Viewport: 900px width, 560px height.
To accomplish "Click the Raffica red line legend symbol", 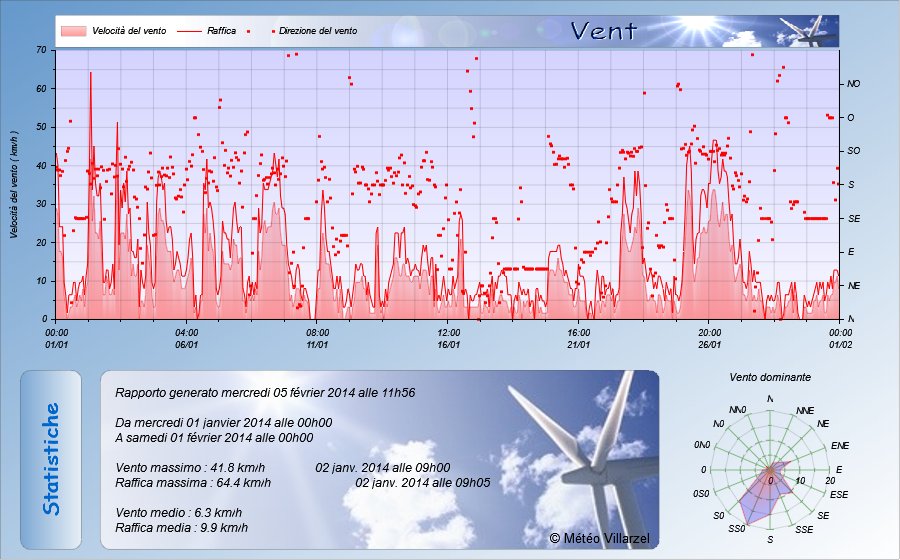I will click(189, 31).
